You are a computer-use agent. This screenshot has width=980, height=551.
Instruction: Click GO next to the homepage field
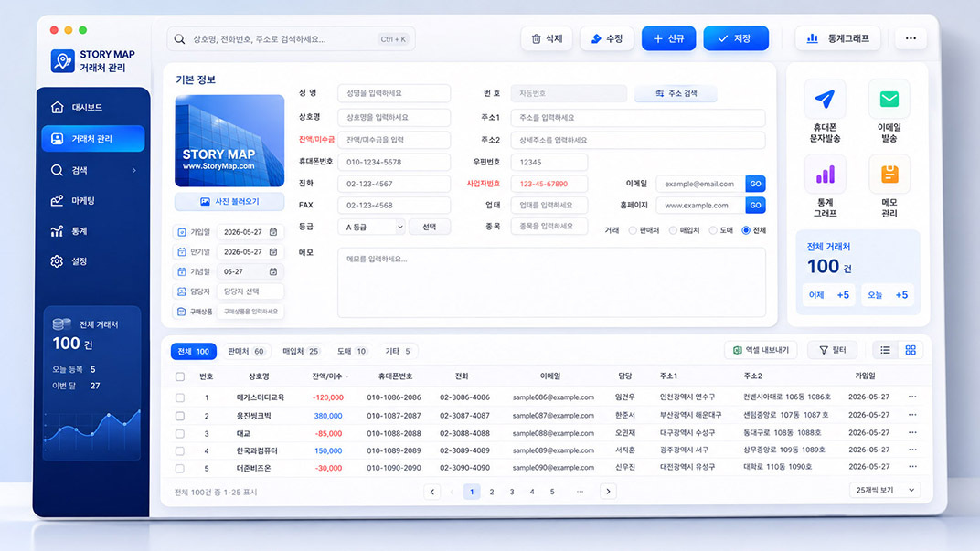[x=756, y=205]
